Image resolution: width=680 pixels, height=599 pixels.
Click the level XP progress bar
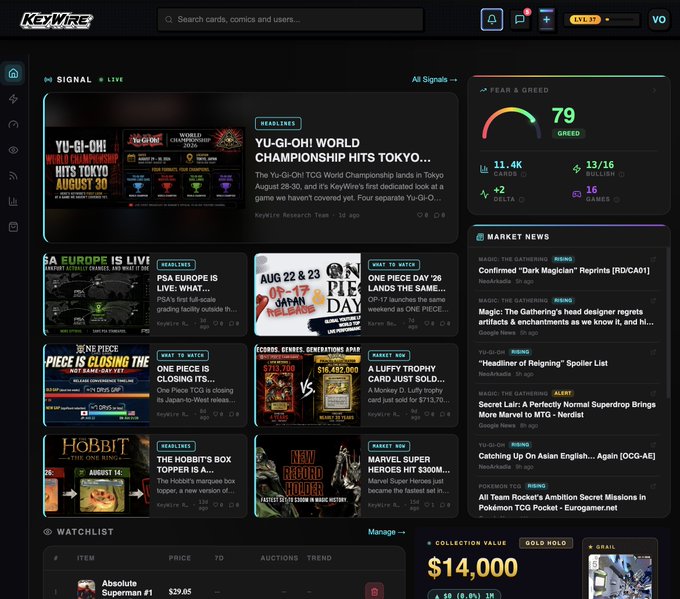[x=619, y=20]
